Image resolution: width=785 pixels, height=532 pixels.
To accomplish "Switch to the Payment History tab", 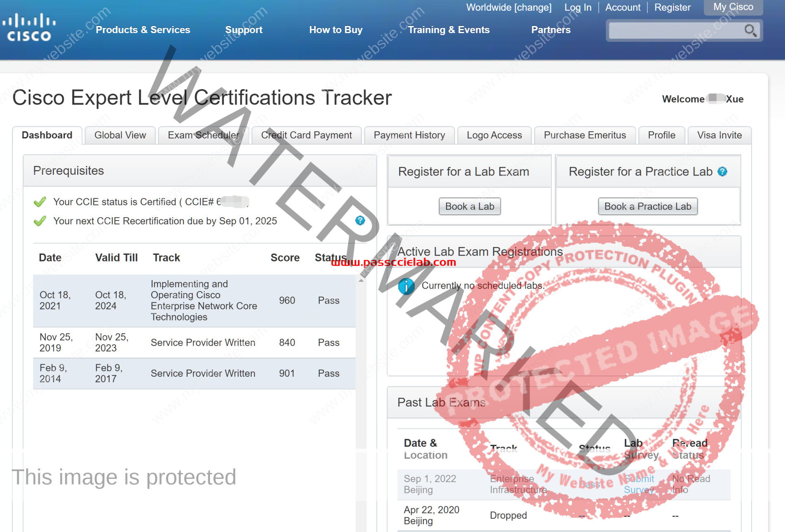I will point(409,135).
